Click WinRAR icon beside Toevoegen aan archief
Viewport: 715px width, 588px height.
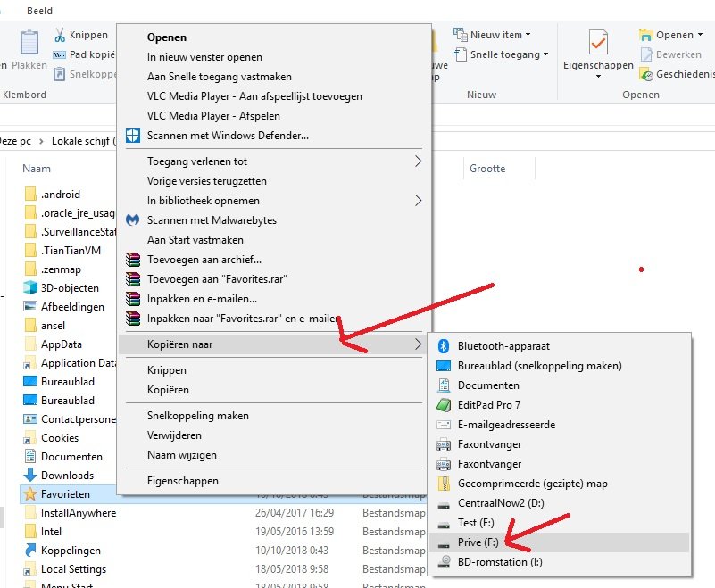pyautogui.click(x=133, y=260)
